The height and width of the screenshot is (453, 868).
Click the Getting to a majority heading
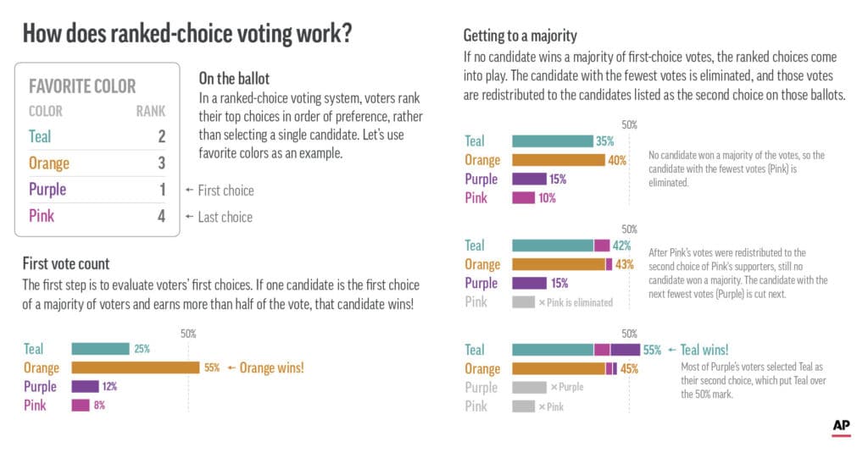520,36
